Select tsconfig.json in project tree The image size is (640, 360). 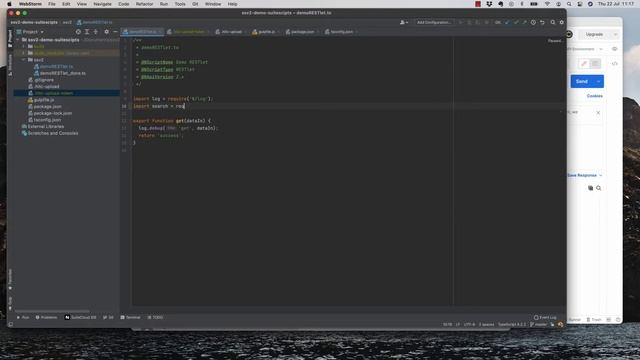click(47, 120)
